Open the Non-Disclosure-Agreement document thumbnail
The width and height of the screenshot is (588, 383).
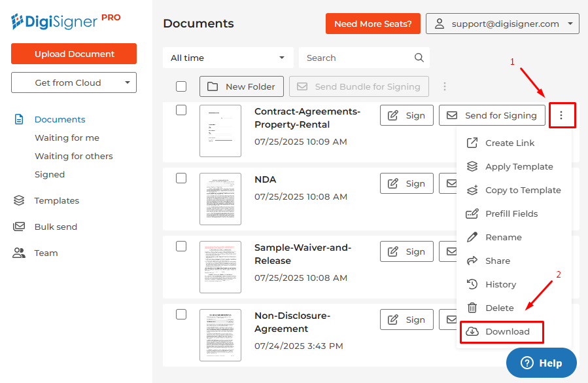(x=220, y=335)
